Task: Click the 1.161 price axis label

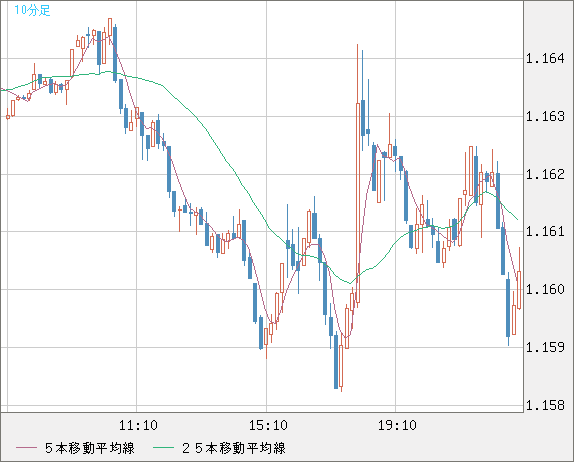Action: pyautogui.click(x=545, y=231)
